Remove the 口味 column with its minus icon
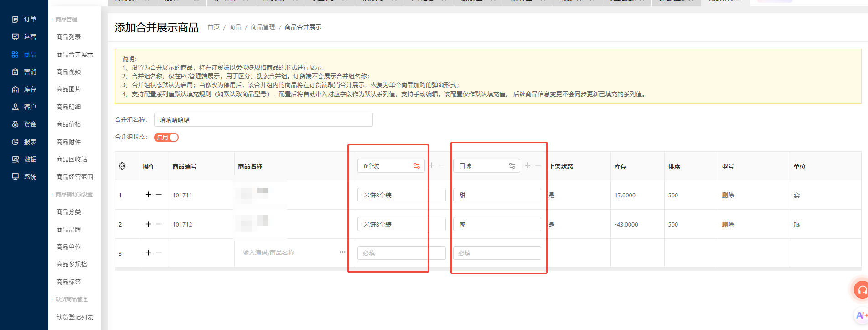Viewport: 868px width, 330px height. click(x=538, y=165)
